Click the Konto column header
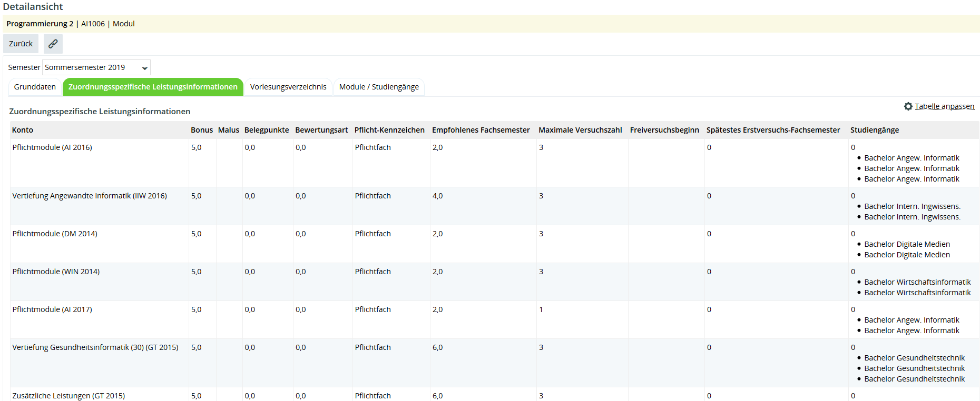This screenshot has width=980, height=401. tap(23, 130)
